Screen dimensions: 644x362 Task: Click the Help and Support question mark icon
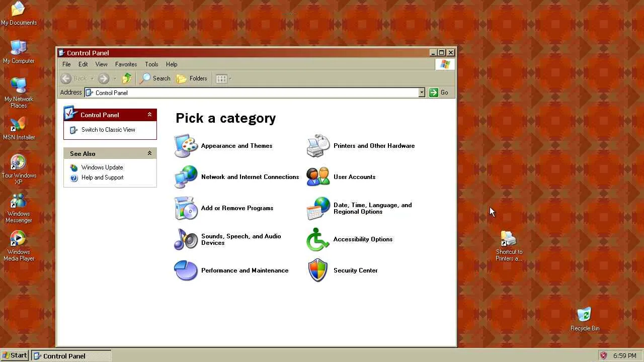74,177
